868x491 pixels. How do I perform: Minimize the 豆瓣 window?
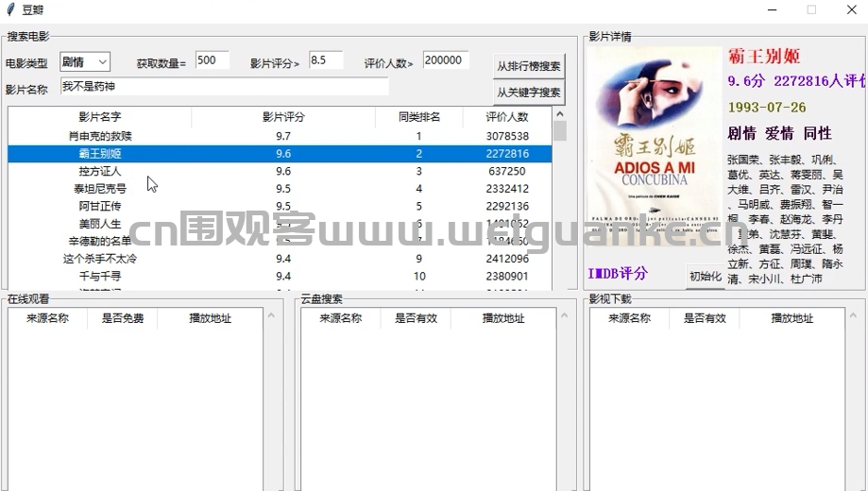point(773,10)
